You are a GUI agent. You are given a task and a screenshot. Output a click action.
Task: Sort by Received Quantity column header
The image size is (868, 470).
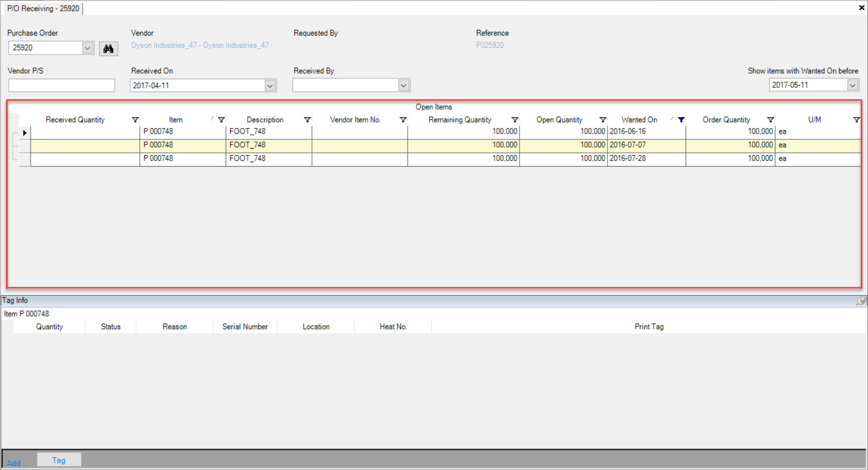75,120
